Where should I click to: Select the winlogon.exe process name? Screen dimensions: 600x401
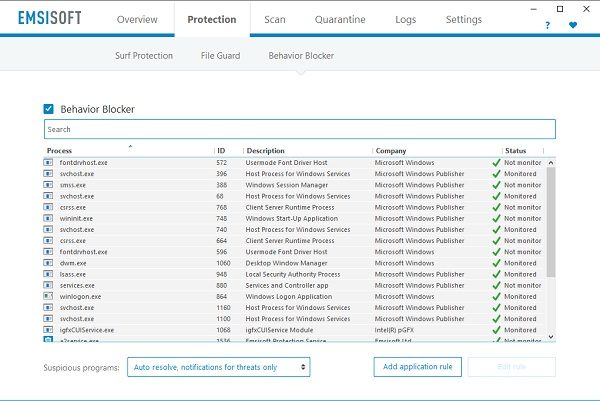click(x=80, y=296)
